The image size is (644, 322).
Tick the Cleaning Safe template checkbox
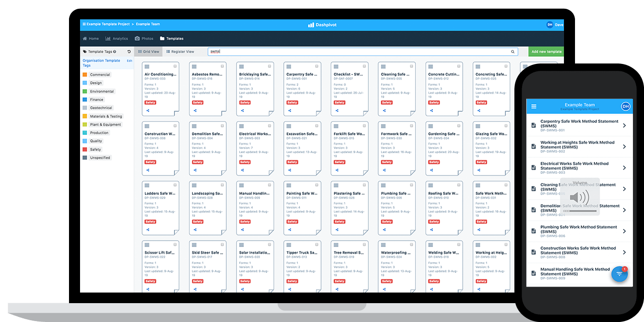(x=412, y=67)
